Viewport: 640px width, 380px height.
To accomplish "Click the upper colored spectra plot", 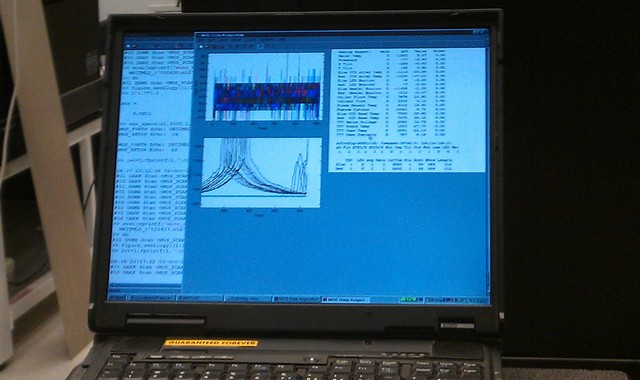I will click(x=265, y=87).
